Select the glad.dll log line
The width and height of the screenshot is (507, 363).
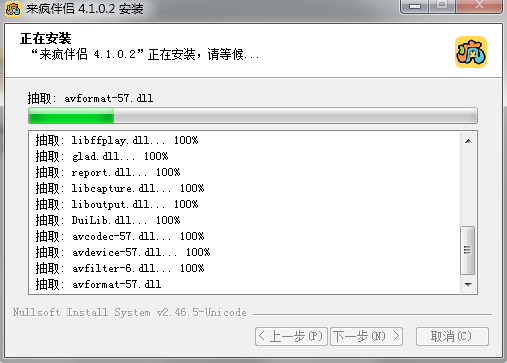tap(102, 156)
